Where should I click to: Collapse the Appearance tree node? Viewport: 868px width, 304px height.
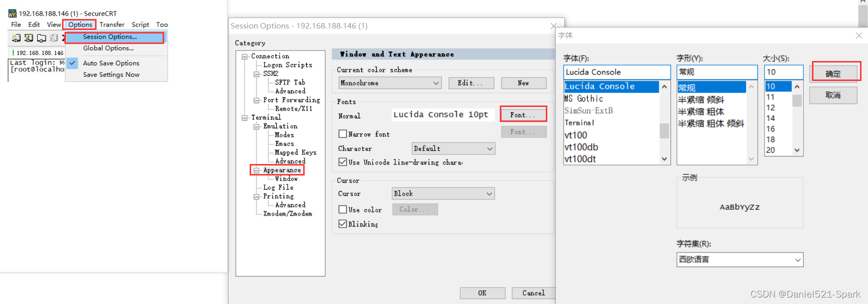257,170
